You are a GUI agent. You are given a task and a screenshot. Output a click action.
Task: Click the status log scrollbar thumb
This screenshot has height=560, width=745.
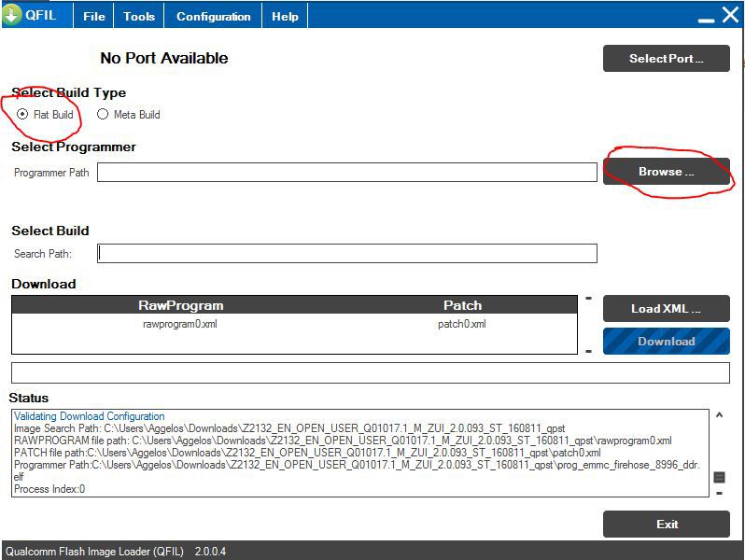click(720, 477)
